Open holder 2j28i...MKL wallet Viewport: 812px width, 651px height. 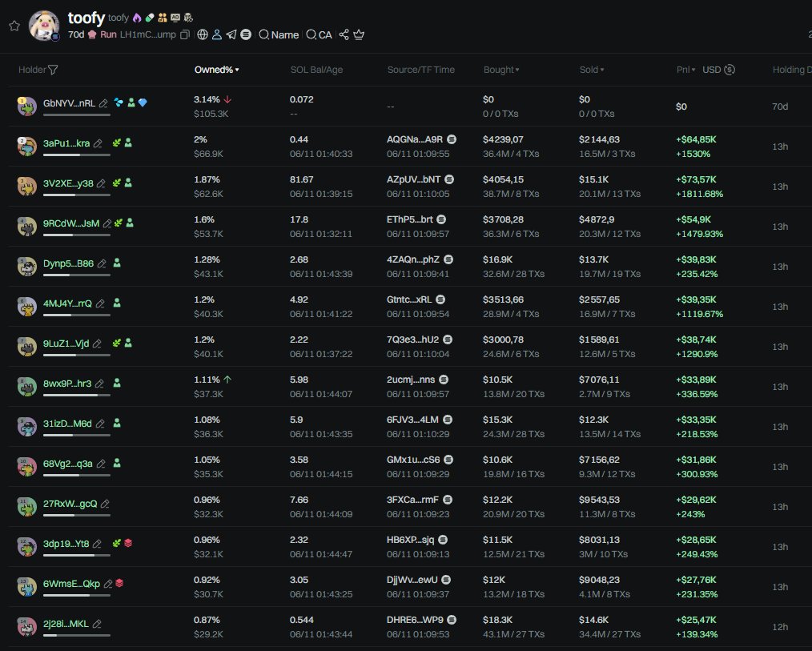66,624
